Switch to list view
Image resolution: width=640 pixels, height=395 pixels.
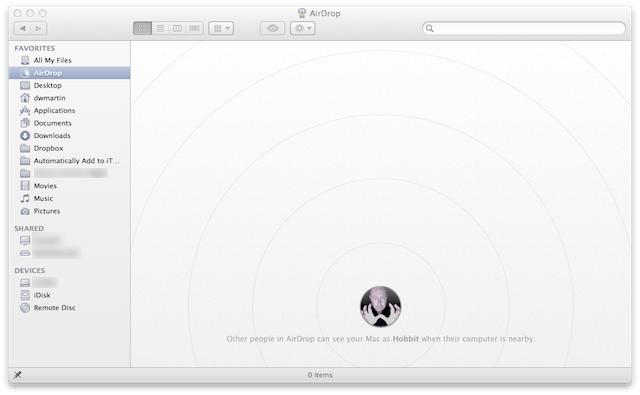pyautogui.click(x=160, y=28)
